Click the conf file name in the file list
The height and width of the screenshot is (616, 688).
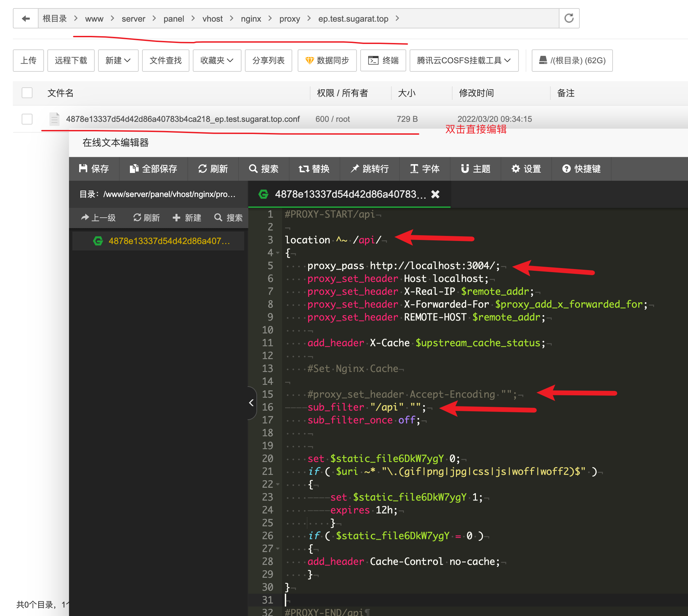point(183,119)
